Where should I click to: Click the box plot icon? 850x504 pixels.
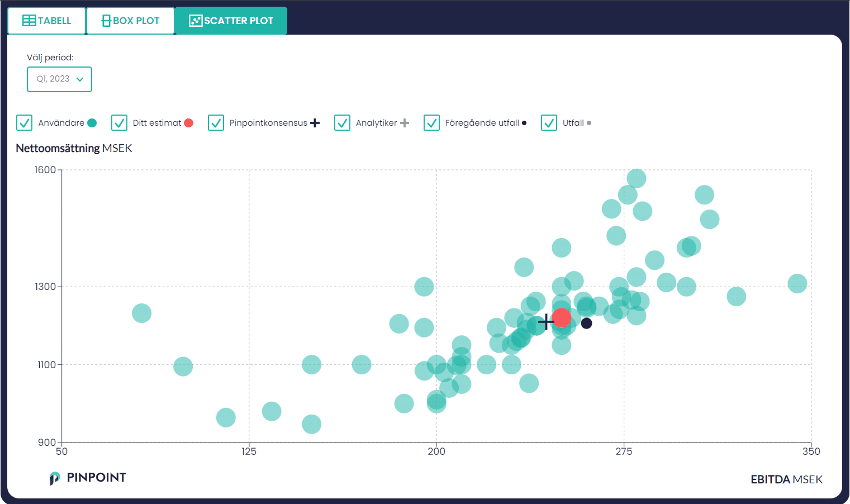click(x=106, y=21)
